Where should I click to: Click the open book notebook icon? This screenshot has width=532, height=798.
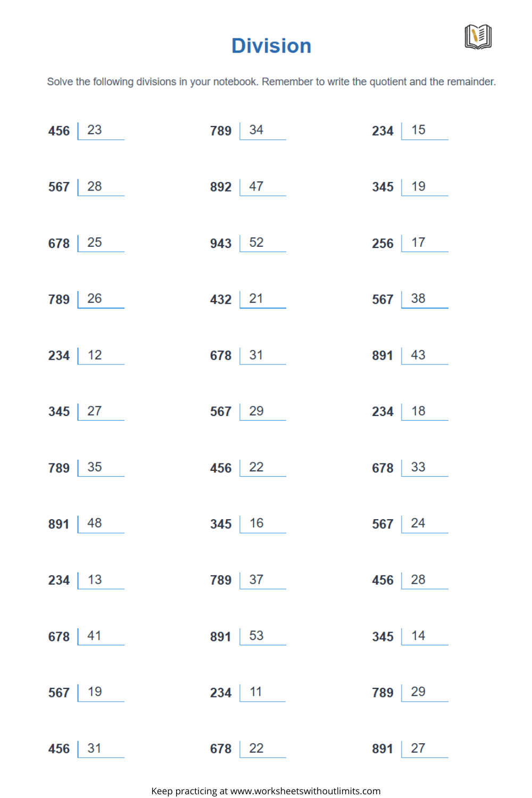pos(478,37)
